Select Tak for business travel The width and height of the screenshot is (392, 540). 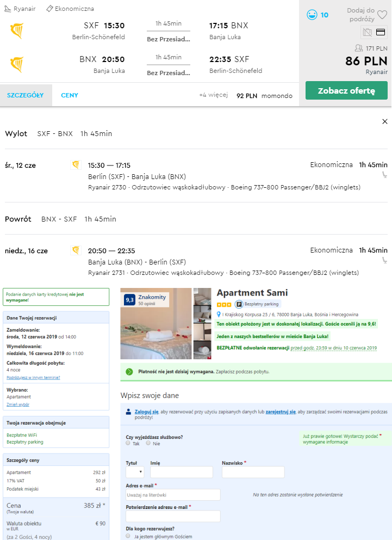pos(128,443)
